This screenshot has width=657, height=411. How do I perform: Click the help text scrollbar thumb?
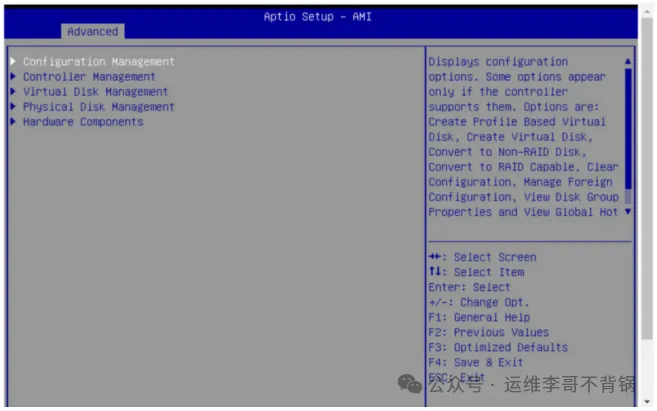tap(628, 129)
